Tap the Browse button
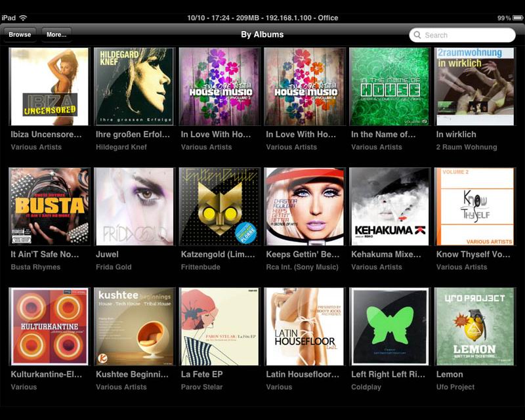Image resolution: width=525 pixels, height=420 pixels. pyautogui.click(x=20, y=35)
